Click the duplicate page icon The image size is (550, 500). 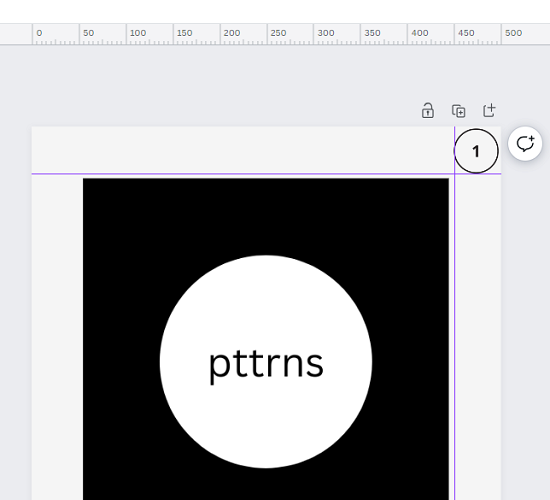point(458,111)
